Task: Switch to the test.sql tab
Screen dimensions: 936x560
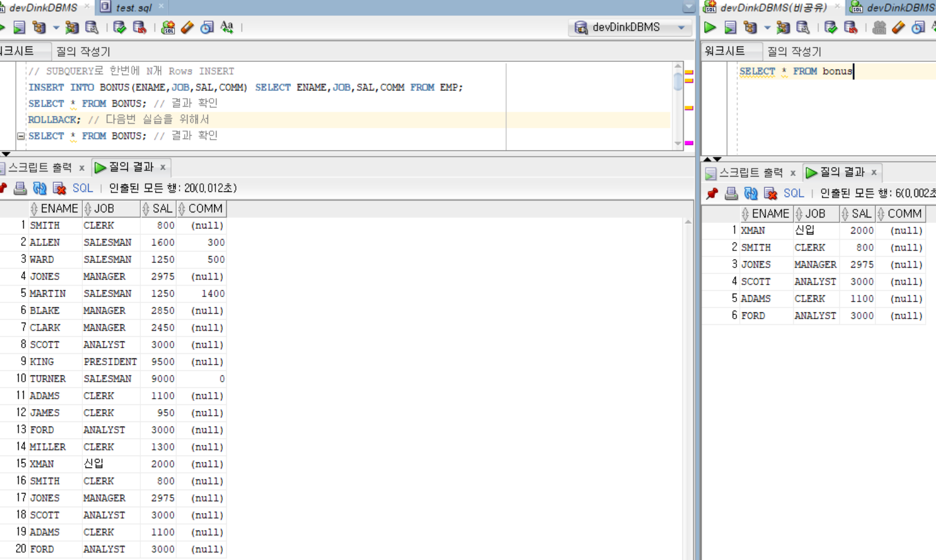Action: coord(132,7)
